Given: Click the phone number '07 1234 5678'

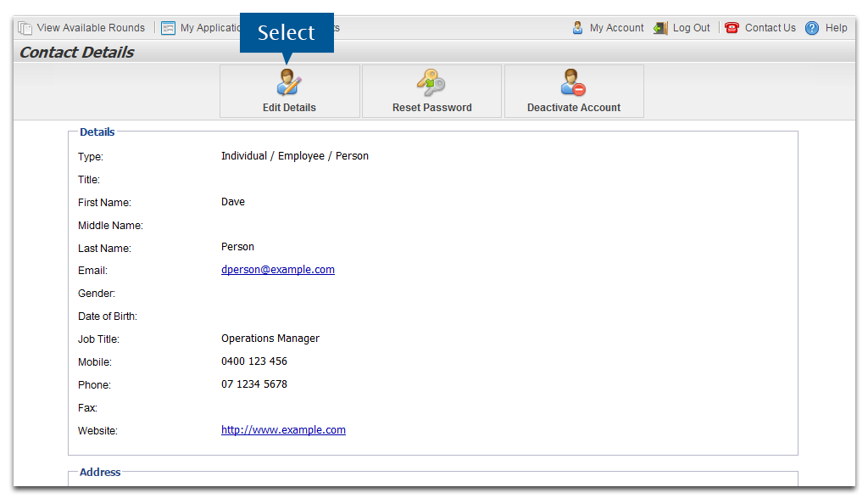Looking at the screenshot, I should (x=254, y=384).
